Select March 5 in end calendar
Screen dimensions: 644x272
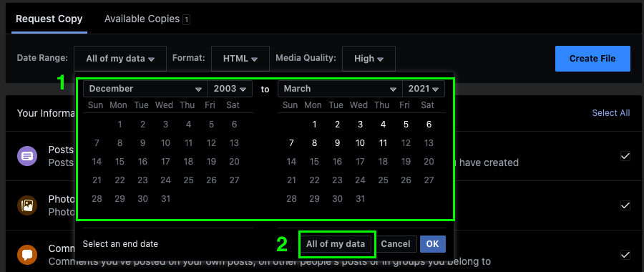pyautogui.click(x=406, y=125)
